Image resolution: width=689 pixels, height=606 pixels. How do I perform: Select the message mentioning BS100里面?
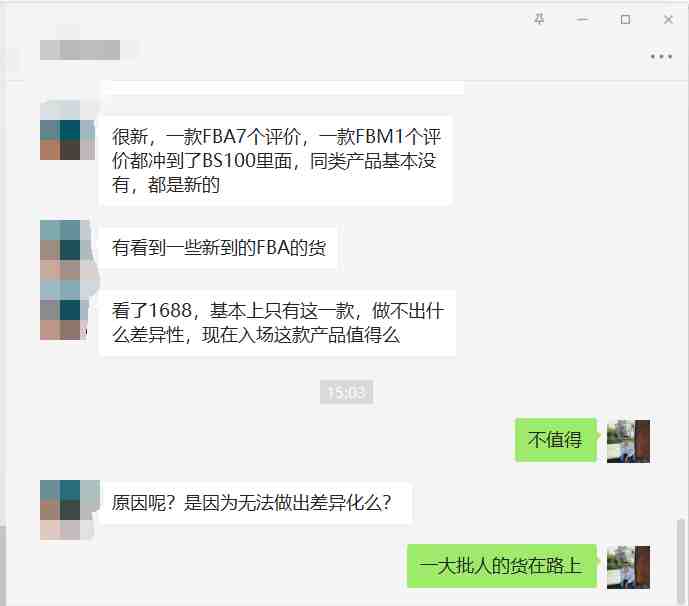[x=276, y=160]
